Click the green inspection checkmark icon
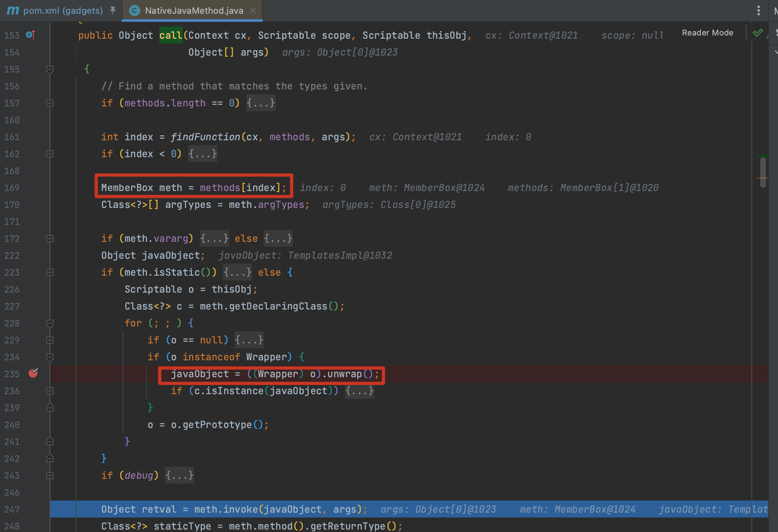The image size is (778, 532). pyautogui.click(x=757, y=33)
